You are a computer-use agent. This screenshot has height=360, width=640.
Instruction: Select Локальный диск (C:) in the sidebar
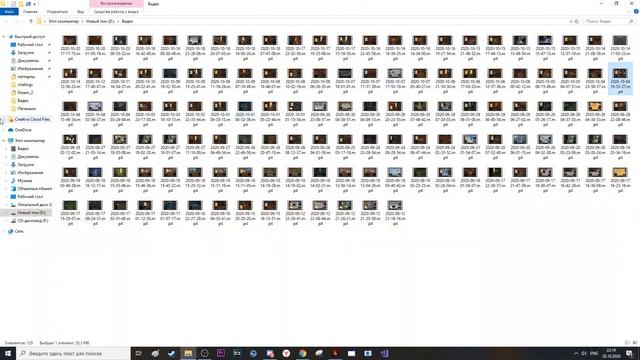(34, 204)
